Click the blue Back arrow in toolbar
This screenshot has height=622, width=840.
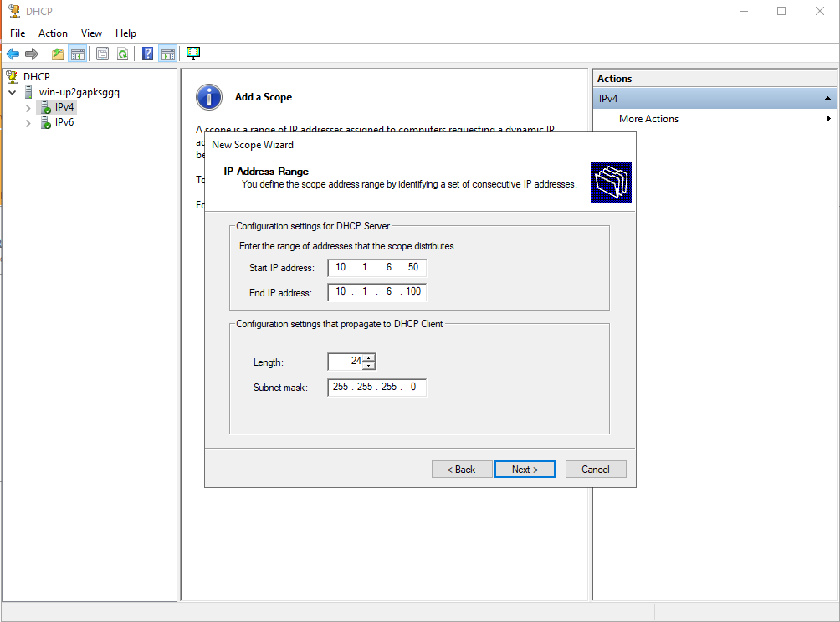pos(13,54)
